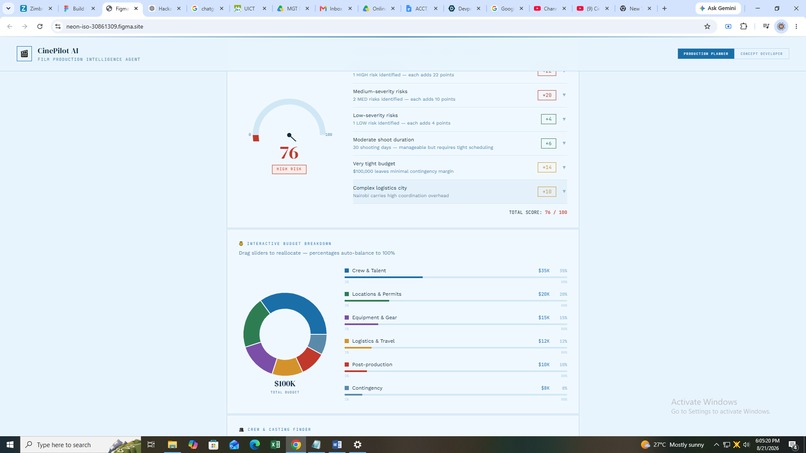Click the HIGH RISK label under the gauge

[289, 169]
